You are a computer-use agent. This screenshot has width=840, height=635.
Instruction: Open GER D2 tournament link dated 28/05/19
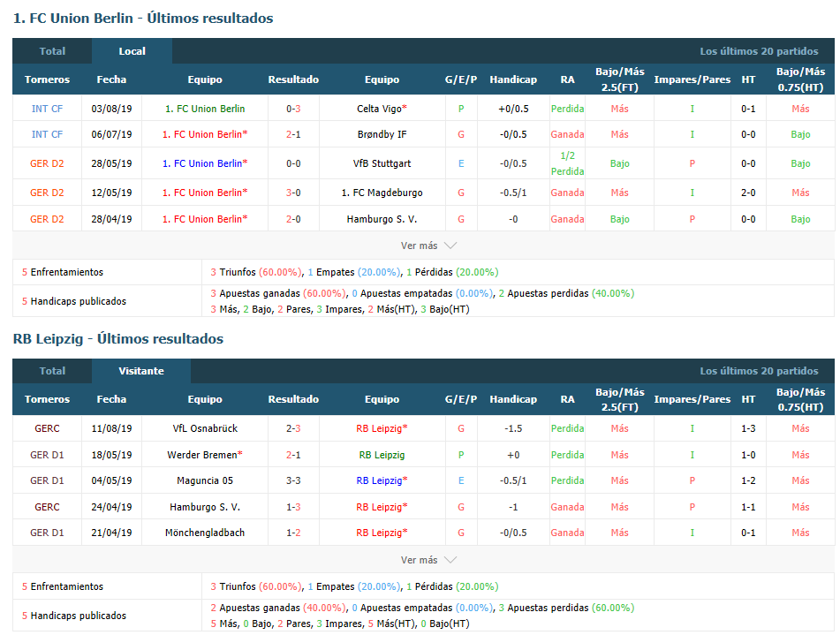(47, 163)
